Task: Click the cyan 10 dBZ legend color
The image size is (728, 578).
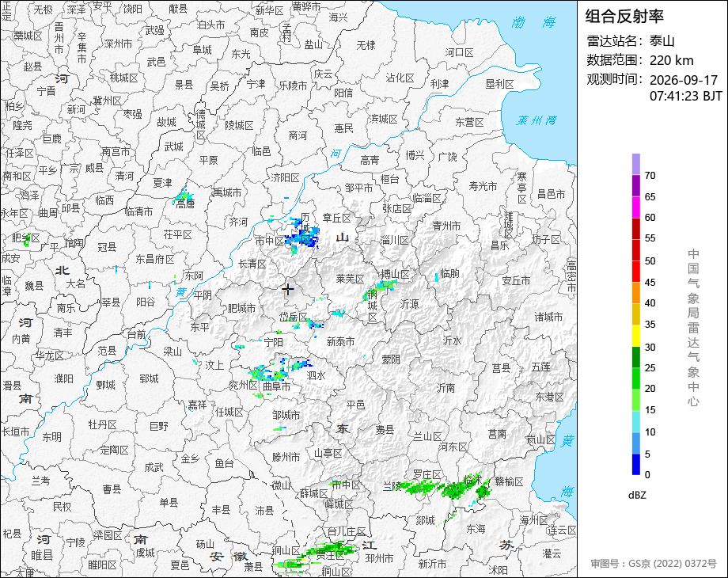Action: pos(636,422)
